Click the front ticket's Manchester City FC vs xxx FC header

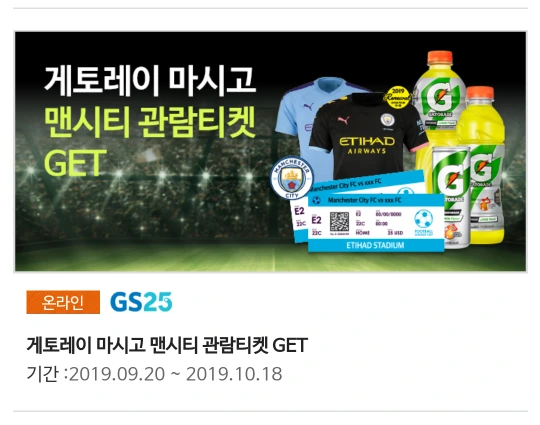[x=364, y=200]
